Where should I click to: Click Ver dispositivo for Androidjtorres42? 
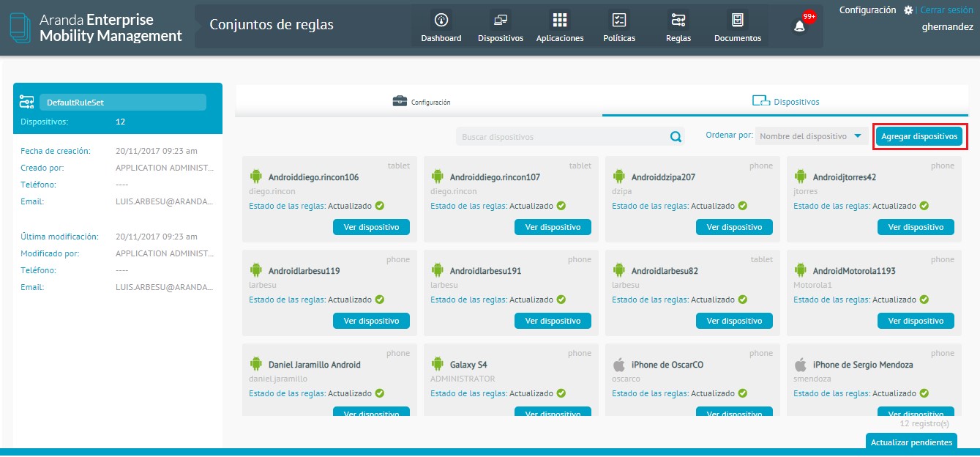click(x=916, y=227)
